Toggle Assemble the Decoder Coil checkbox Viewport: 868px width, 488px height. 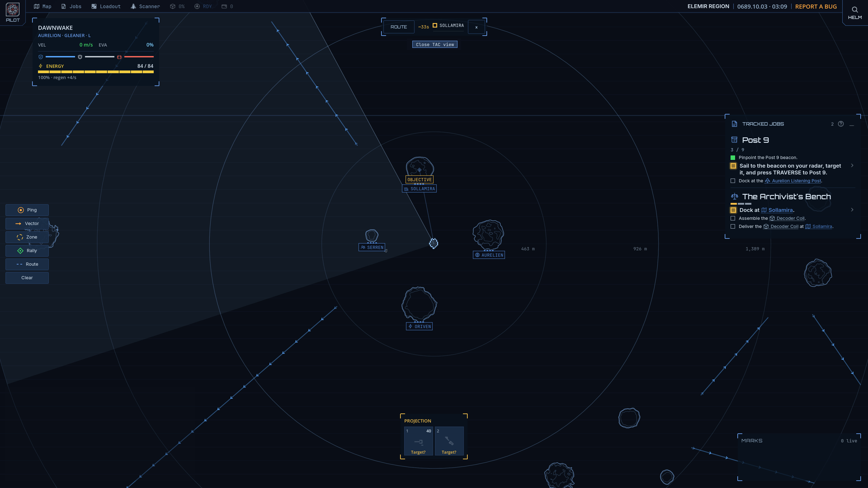tap(733, 218)
